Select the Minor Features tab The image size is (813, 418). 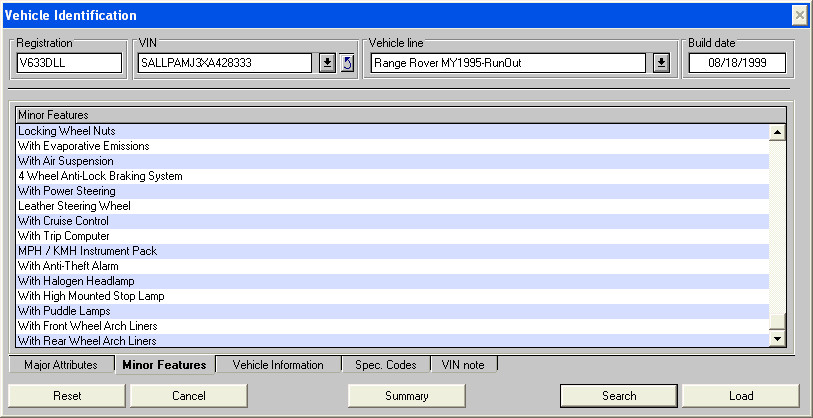pyautogui.click(x=164, y=365)
